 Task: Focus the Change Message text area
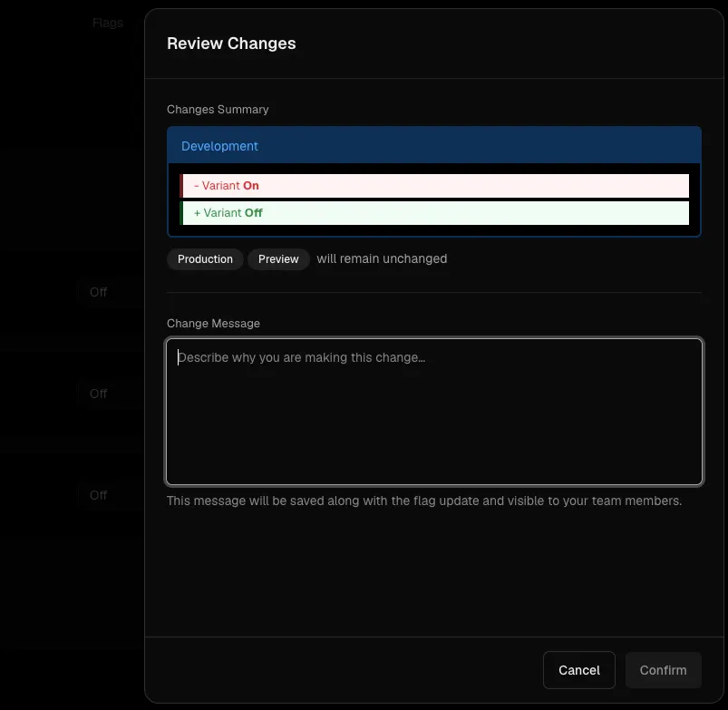click(434, 412)
